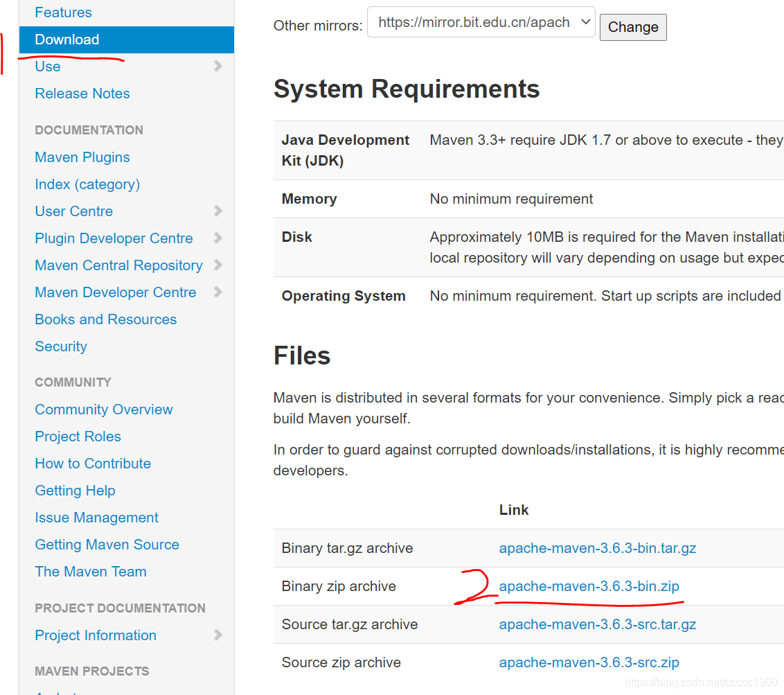Open Project Information link
This screenshot has width=784, height=695.
(x=96, y=635)
